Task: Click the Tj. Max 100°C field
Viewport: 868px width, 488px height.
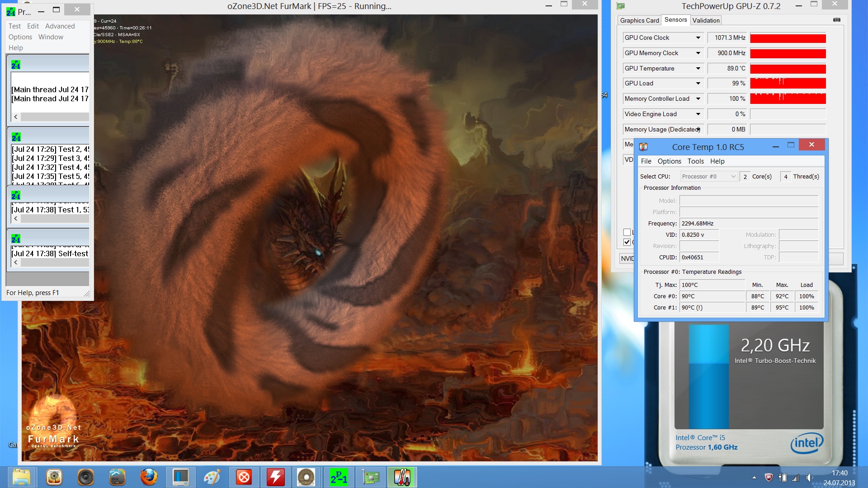Action: (x=712, y=285)
